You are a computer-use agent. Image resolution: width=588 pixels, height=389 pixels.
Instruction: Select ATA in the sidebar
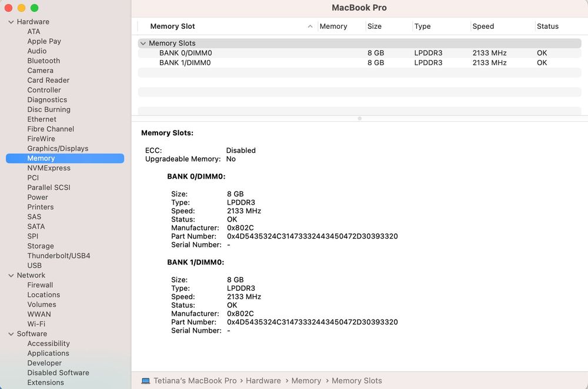tap(34, 32)
